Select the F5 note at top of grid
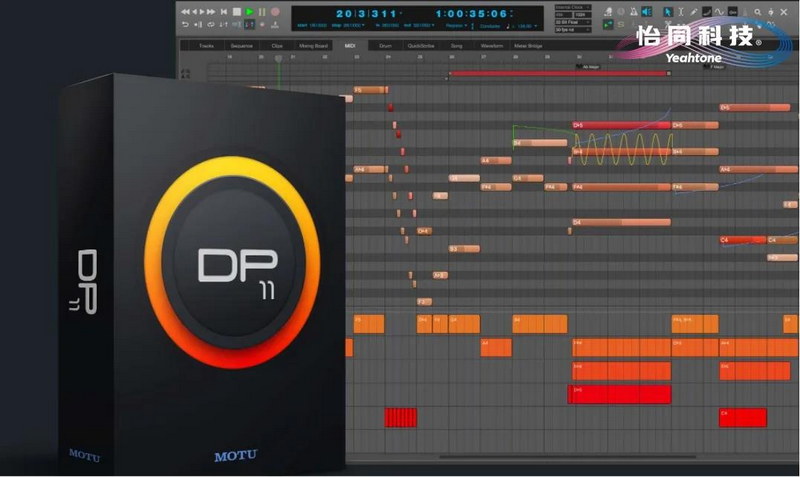800x477 pixels. coord(370,90)
